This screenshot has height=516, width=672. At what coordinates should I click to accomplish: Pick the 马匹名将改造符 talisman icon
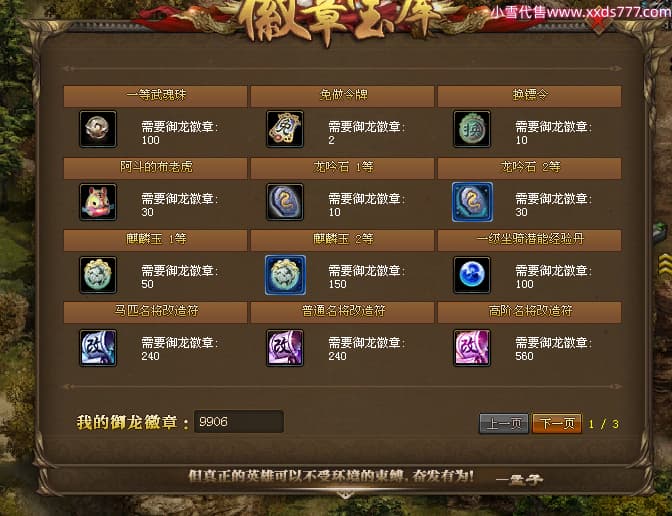pyautogui.click(x=98, y=348)
